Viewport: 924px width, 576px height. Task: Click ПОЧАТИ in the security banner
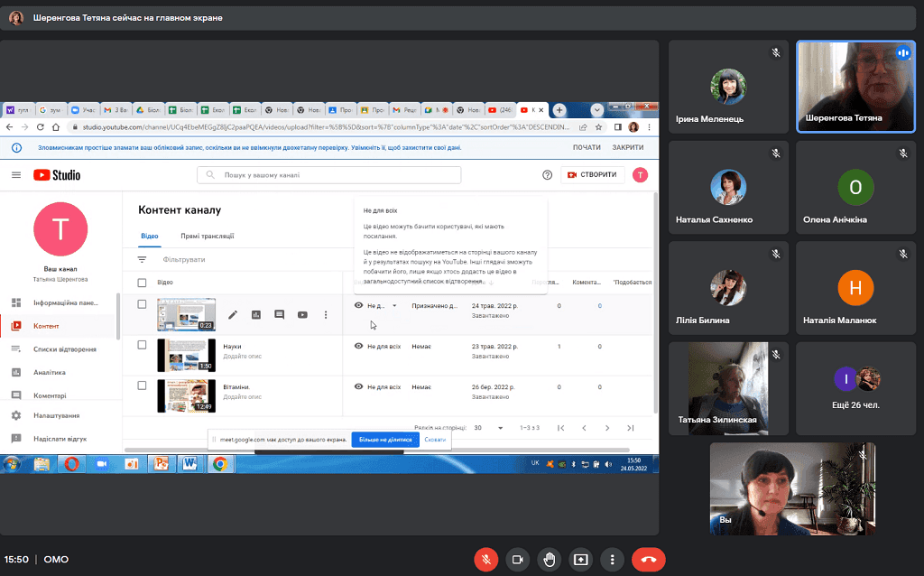(587, 147)
